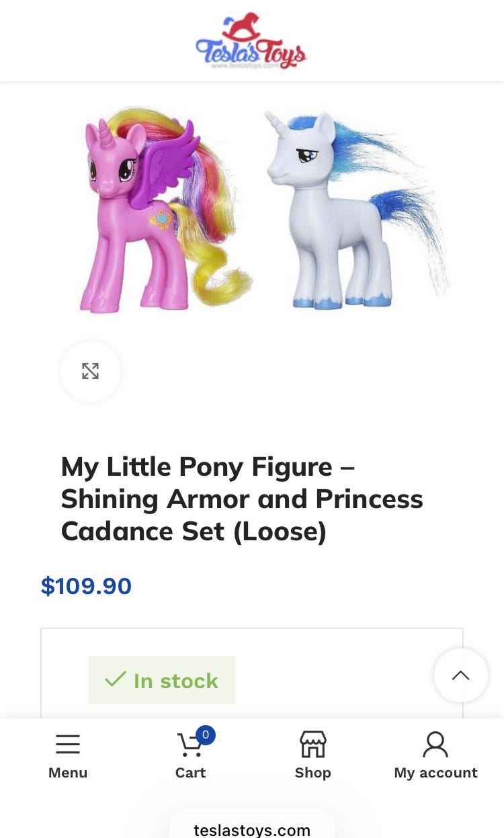This screenshot has height=838, width=504.
Task: Open the hamburger Menu icon
Action: pyautogui.click(x=68, y=745)
